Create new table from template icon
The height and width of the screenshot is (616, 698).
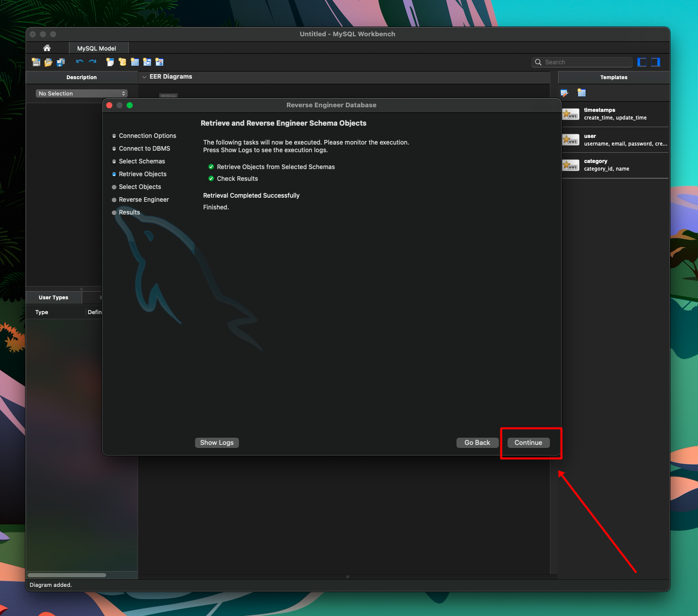pos(582,93)
